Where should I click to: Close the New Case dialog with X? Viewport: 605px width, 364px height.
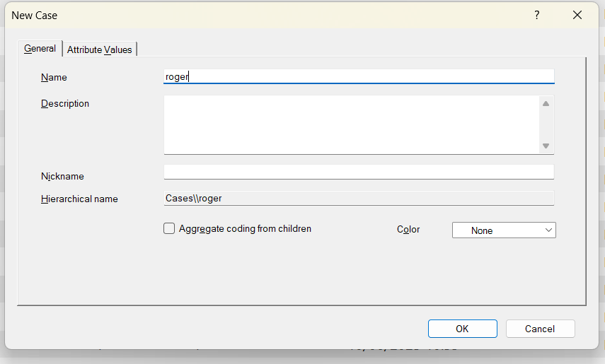tap(577, 15)
